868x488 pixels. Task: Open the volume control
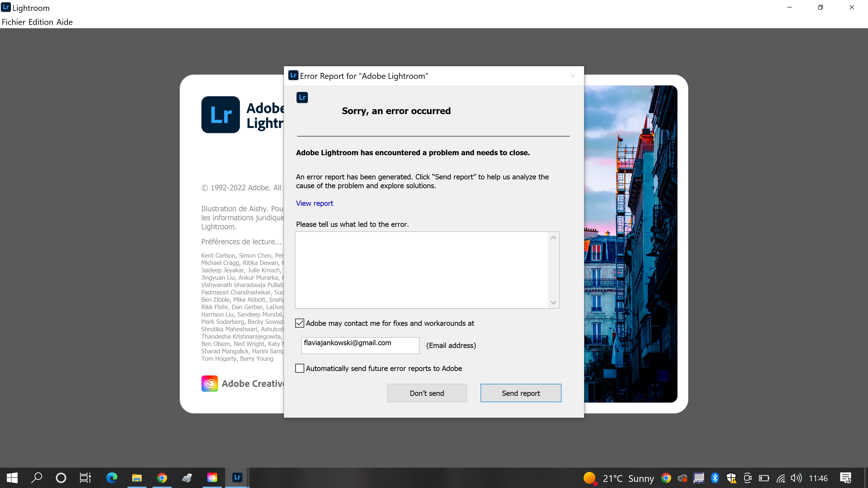[796, 478]
